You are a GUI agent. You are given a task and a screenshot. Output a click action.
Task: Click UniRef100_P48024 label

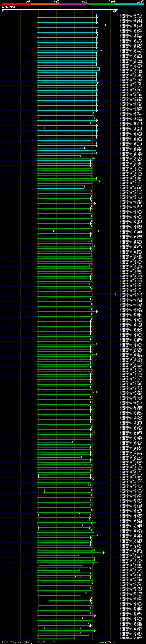pos(131,191)
